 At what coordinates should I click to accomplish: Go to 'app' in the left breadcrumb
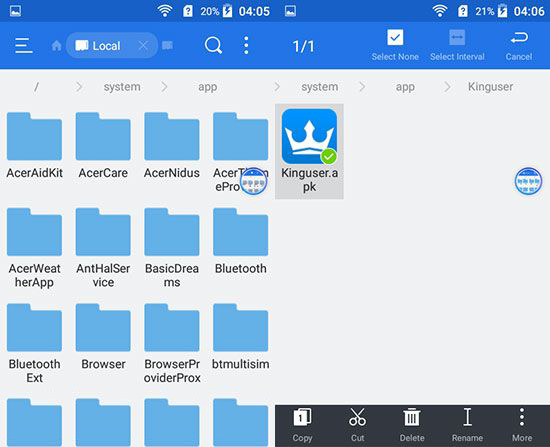208,87
